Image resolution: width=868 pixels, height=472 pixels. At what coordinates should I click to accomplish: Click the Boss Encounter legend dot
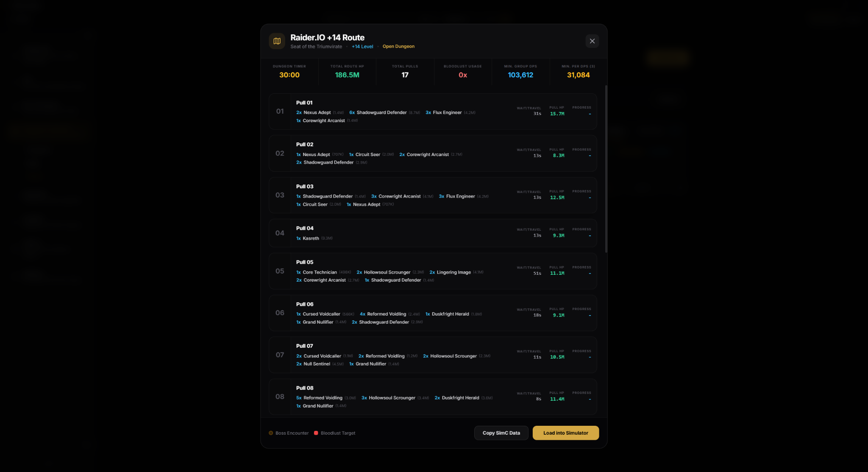271,433
